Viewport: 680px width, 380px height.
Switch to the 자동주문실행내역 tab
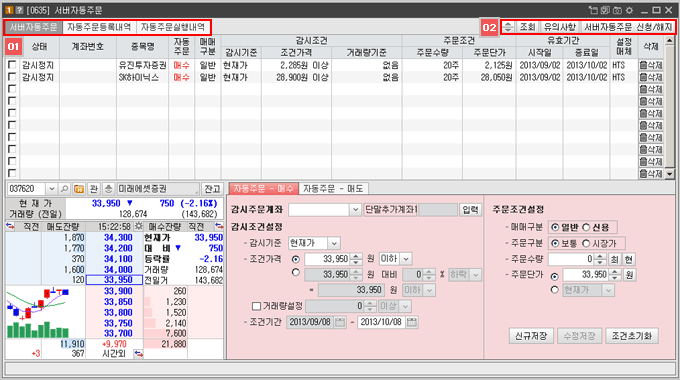[x=173, y=27]
